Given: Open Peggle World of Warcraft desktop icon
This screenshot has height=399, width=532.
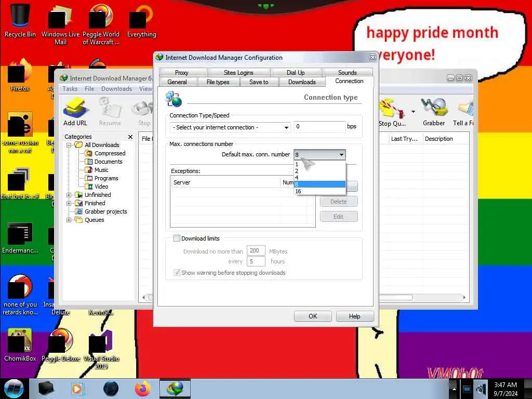Looking at the screenshot, I should coord(101,24).
